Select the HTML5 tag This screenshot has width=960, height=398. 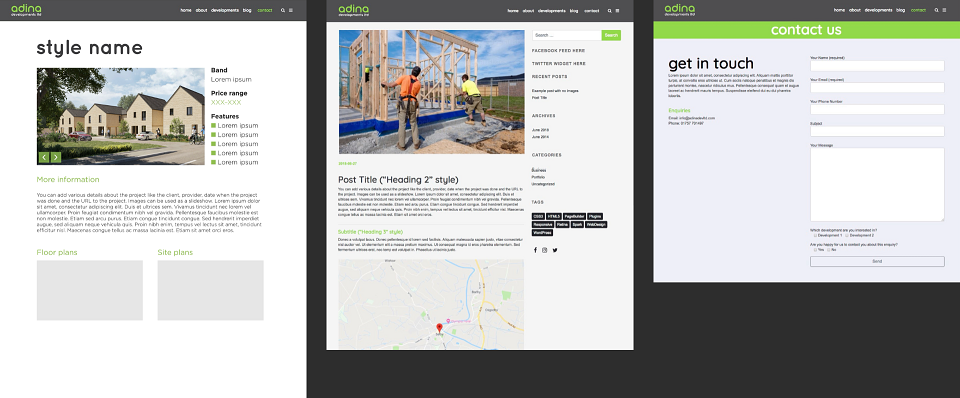(x=554, y=217)
